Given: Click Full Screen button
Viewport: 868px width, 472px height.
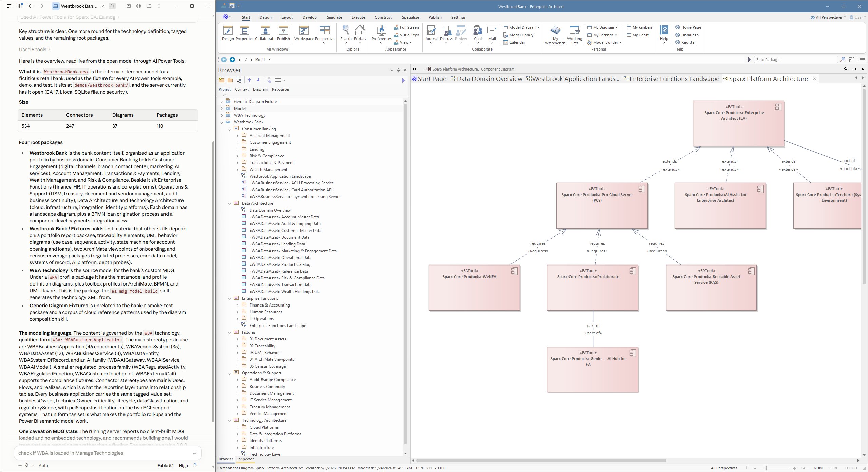Looking at the screenshot, I should click(x=406, y=27).
